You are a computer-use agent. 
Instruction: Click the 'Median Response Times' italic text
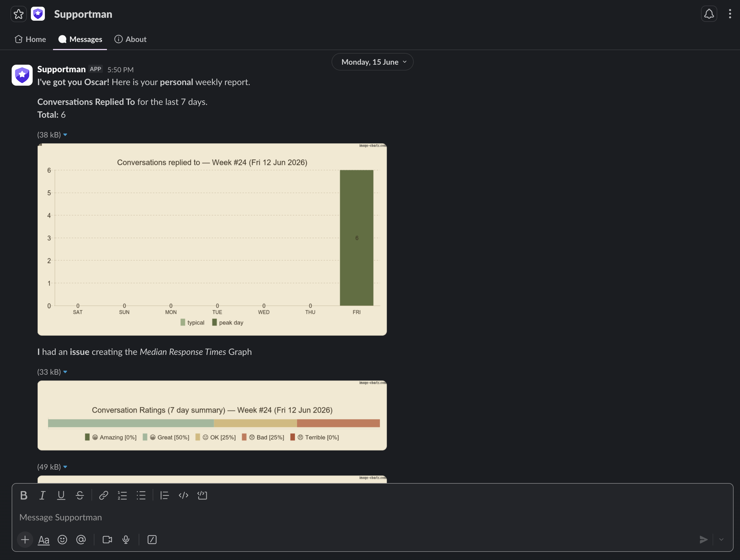point(183,352)
